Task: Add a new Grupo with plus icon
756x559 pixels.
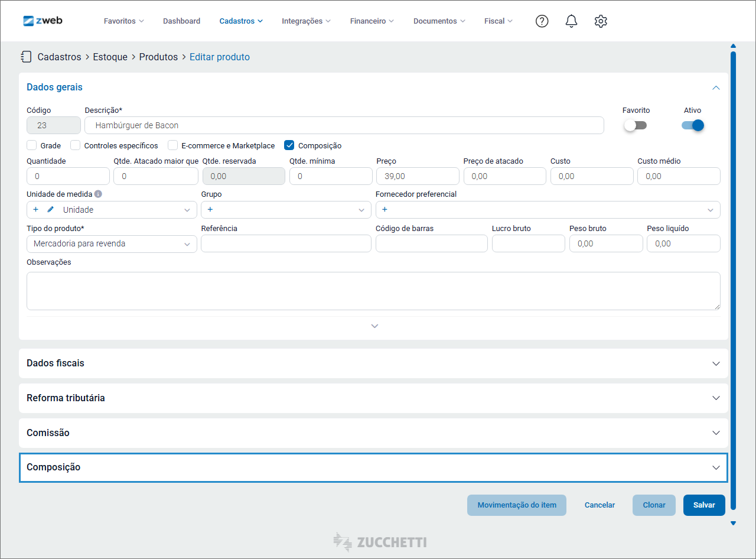Action: [x=210, y=210]
